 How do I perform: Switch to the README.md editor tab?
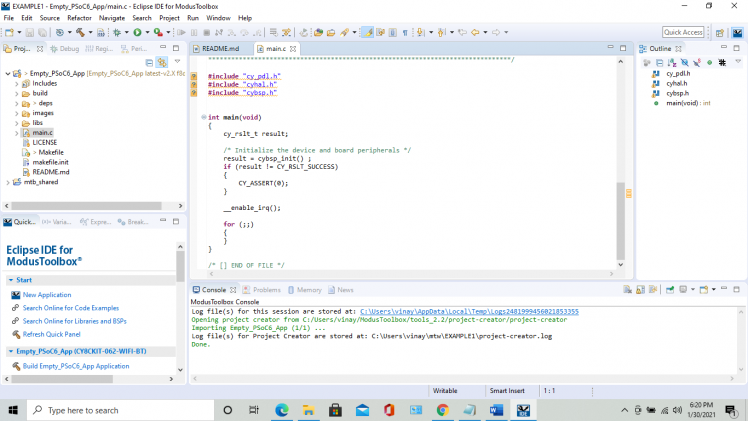point(219,48)
